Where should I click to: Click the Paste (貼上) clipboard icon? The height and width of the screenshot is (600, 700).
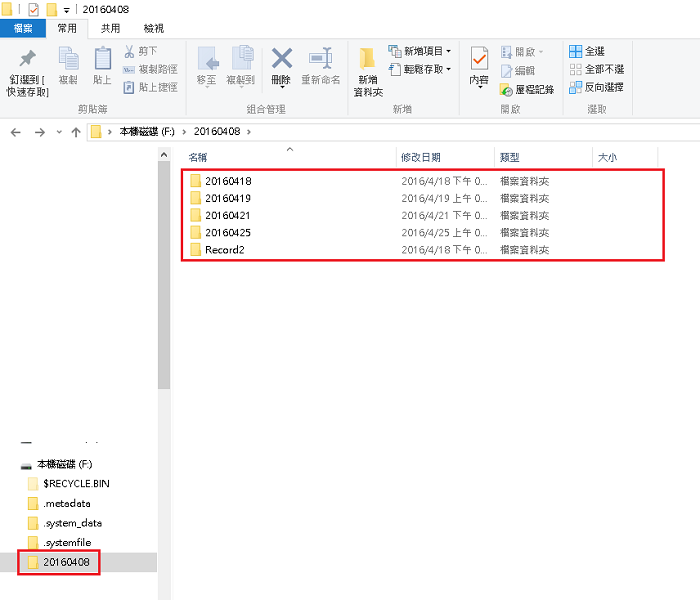point(102,60)
